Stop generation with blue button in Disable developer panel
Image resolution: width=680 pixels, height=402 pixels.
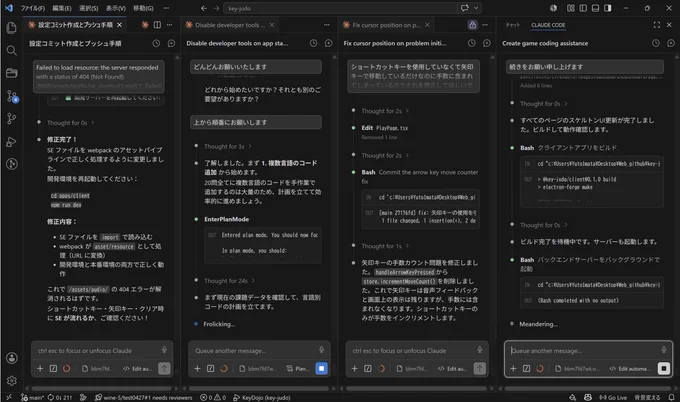click(x=321, y=369)
